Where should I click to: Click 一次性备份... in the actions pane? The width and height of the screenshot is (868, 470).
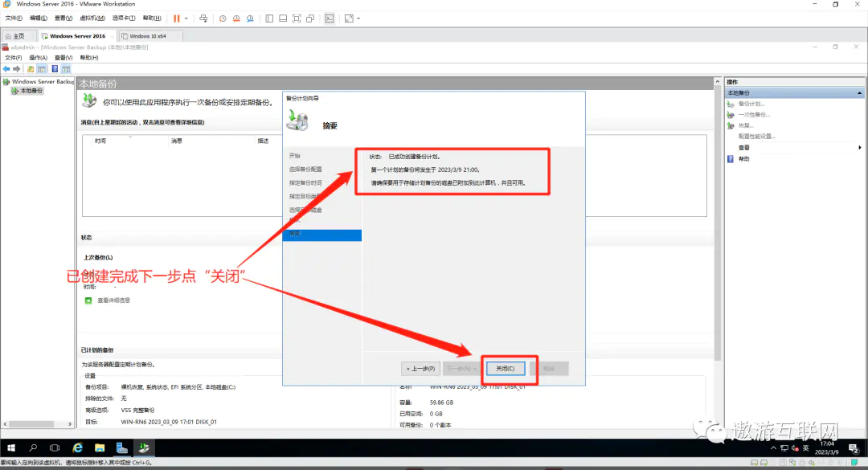754,115
